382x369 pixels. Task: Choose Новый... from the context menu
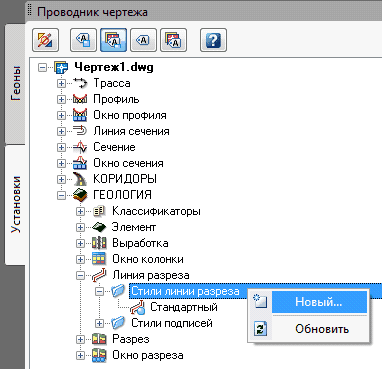(319, 302)
